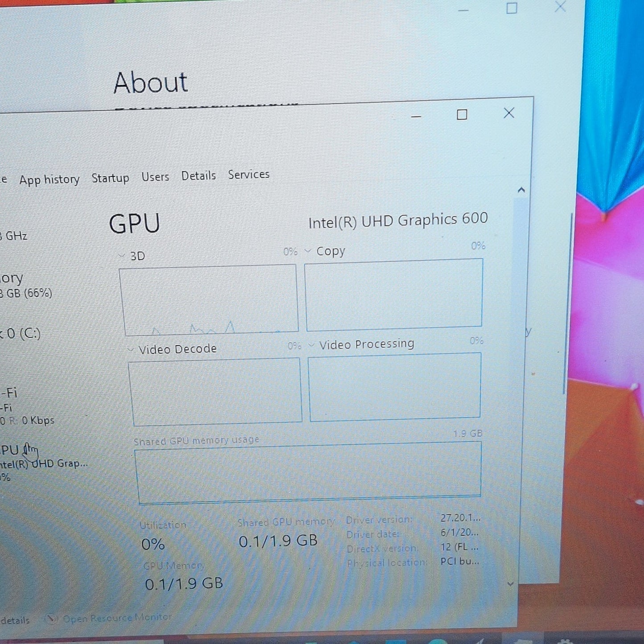Click the Shared GPU memory usage graph

pos(308,472)
